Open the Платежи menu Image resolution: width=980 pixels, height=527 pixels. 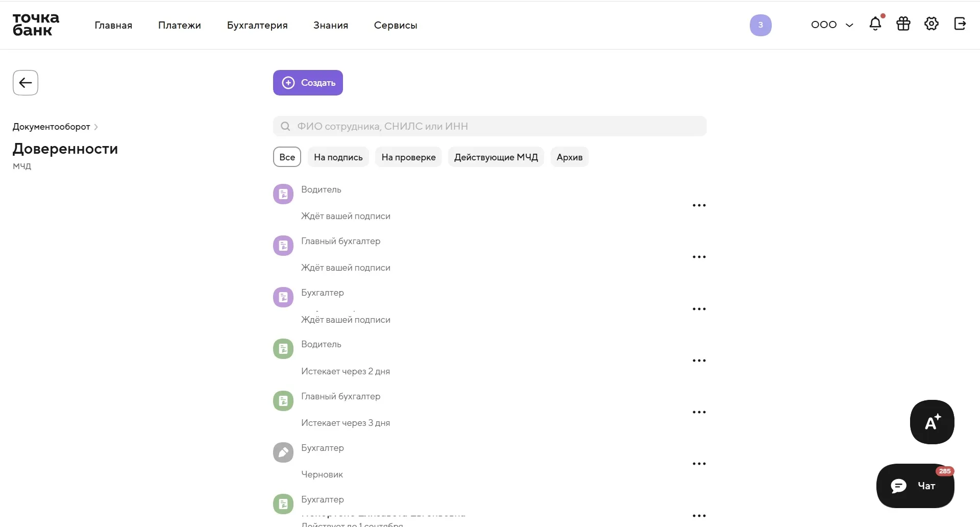pos(180,25)
